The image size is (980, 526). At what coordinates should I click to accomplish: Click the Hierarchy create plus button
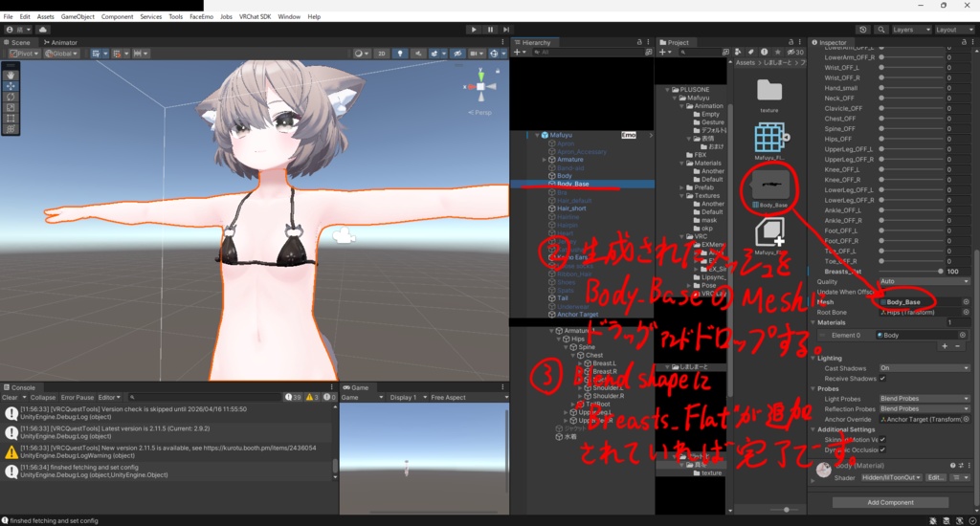520,53
